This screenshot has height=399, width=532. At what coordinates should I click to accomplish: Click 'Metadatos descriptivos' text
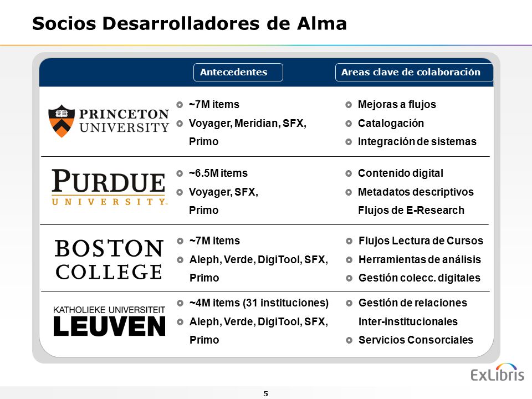coord(416,192)
